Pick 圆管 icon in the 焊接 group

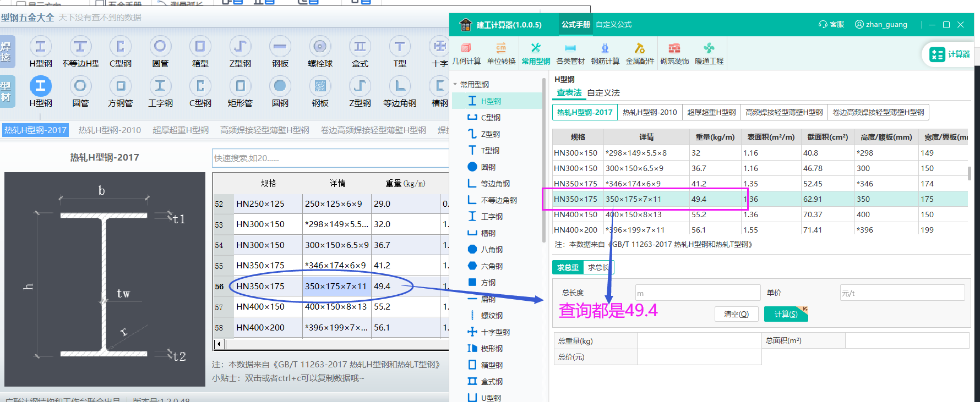(x=160, y=52)
